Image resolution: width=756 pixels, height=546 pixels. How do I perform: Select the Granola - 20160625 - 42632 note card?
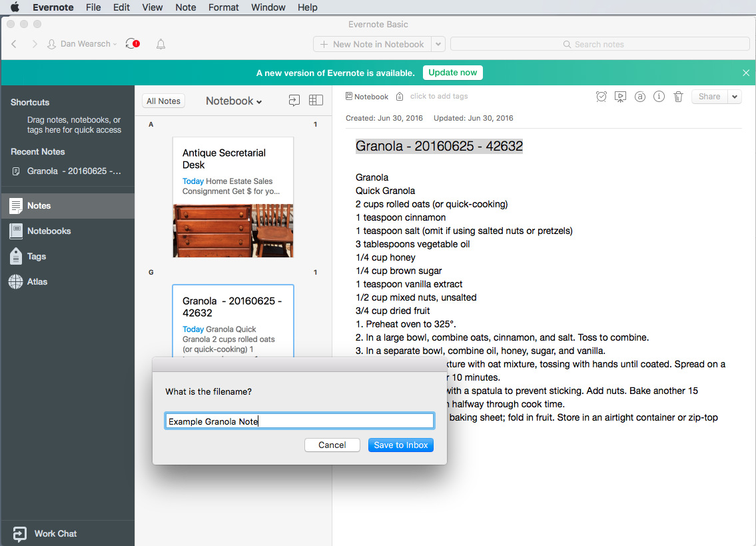[233, 321]
